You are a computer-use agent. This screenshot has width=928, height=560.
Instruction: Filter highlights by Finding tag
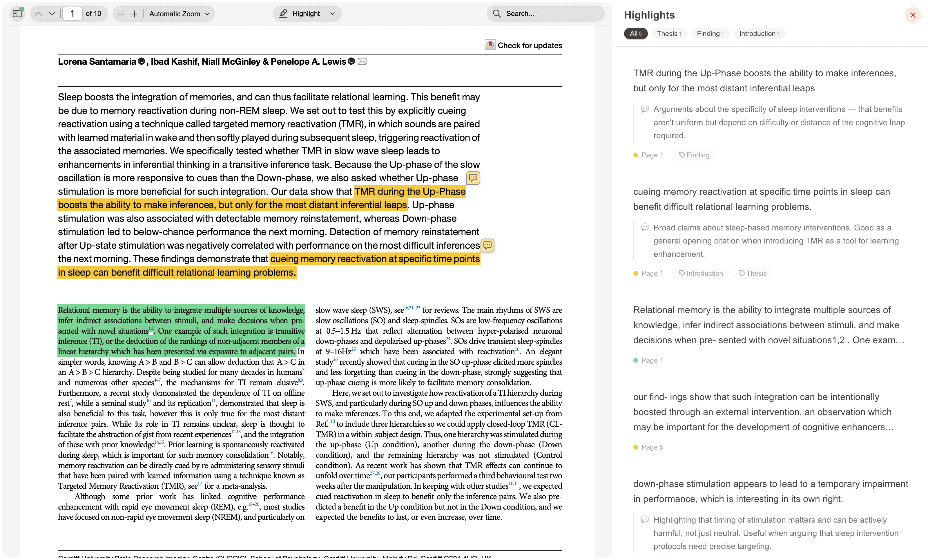(710, 34)
